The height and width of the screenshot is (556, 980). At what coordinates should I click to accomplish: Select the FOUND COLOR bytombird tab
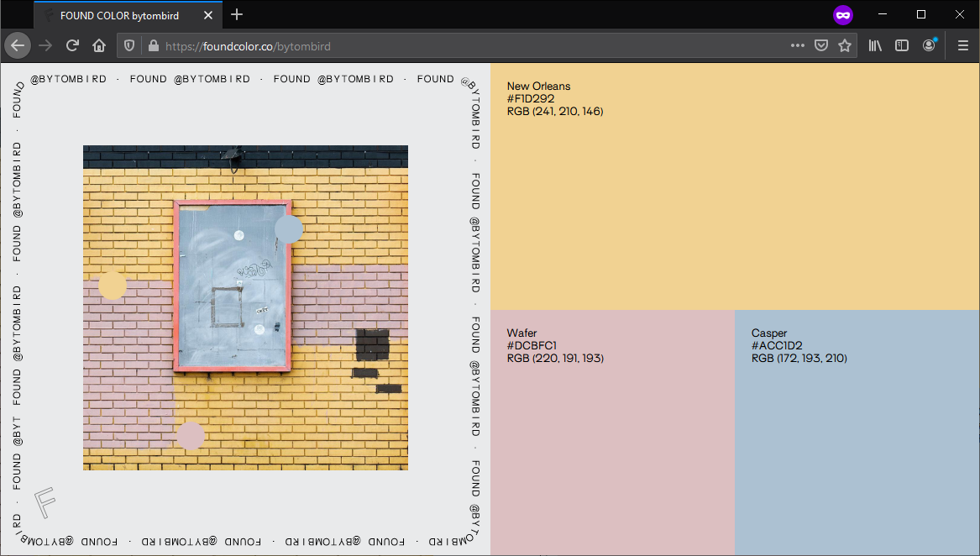click(x=118, y=15)
